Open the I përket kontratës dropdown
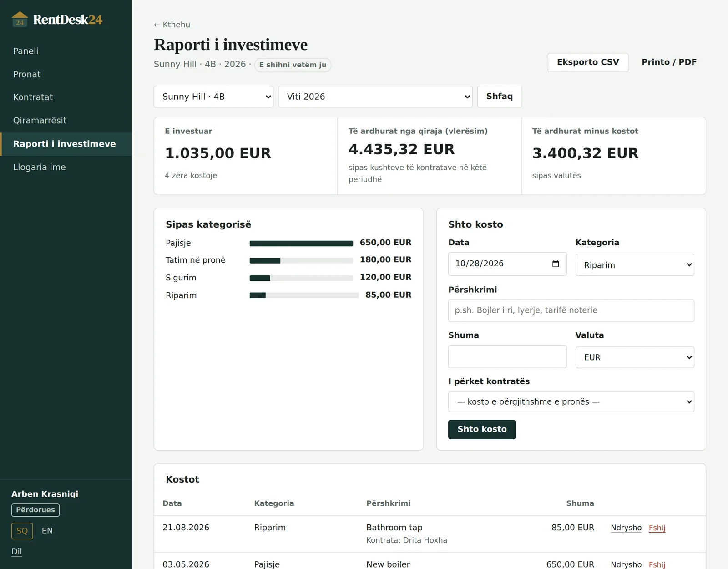This screenshot has width=728, height=569. pyautogui.click(x=571, y=401)
